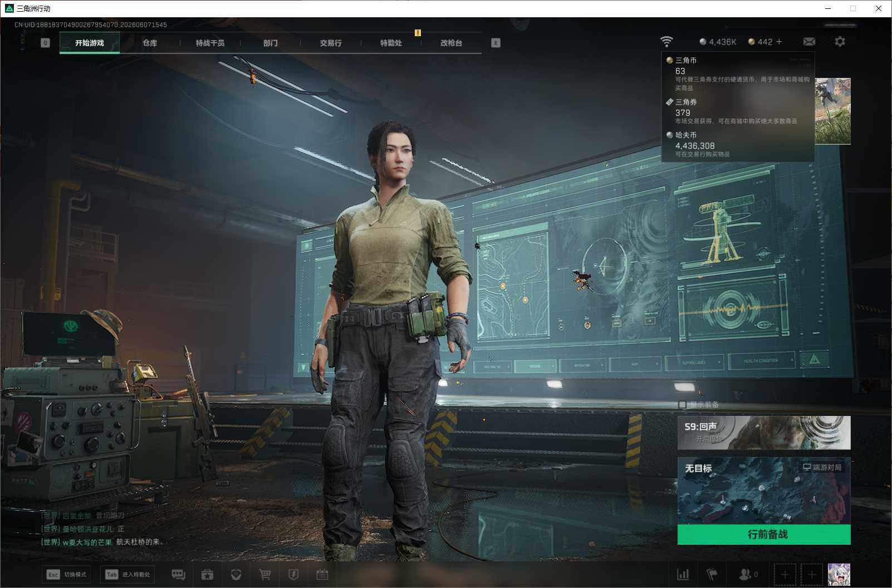Switch to the 特战干员 tab
This screenshot has width=892, height=588.
point(210,43)
